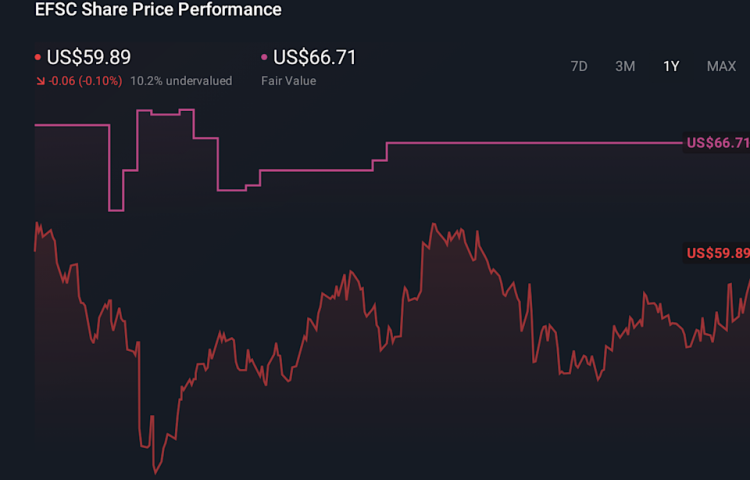This screenshot has width=750, height=480.
Task: Switch chart range to 7D
Action: (x=579, y=66)
